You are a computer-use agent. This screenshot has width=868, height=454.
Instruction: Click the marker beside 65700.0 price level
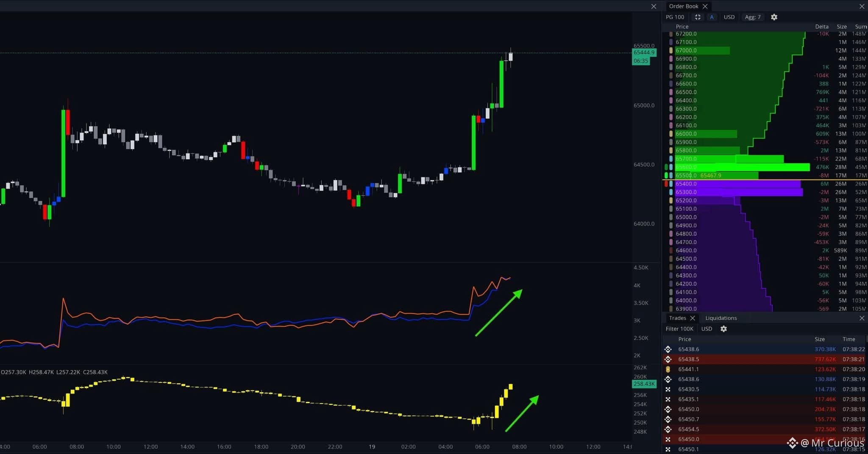(671, 159)
